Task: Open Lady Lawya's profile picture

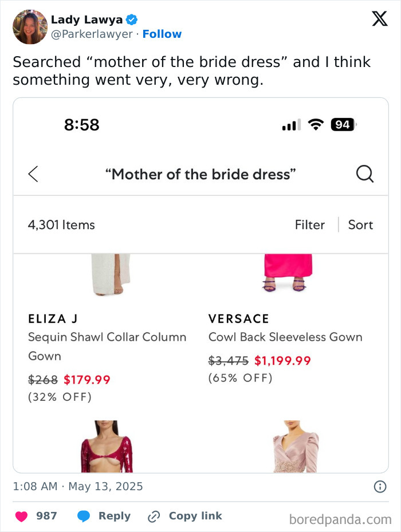Action: (x=30, y=27)
